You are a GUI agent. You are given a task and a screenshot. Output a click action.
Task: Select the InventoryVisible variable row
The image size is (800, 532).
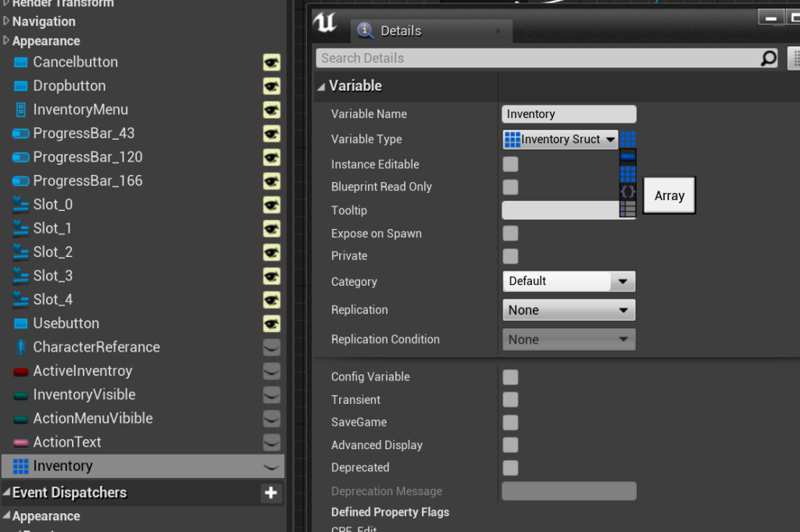click(143, 395)
